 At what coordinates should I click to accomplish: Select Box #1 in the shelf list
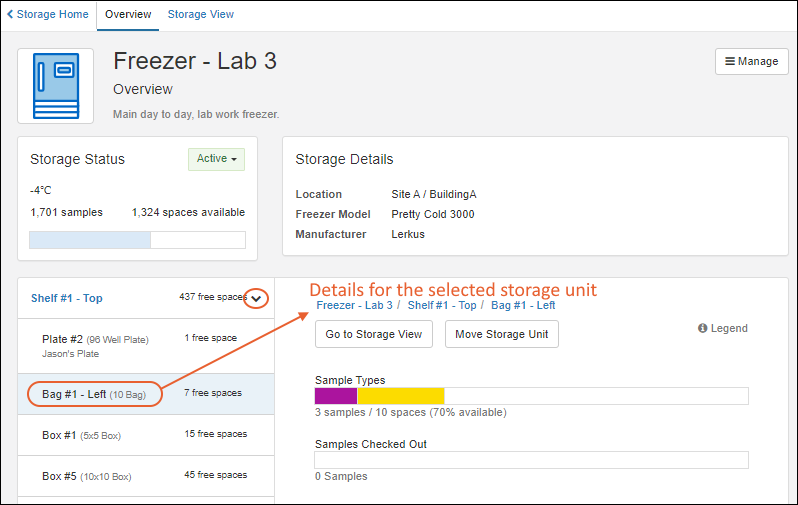pyautogui.click(x=146, y=435)
